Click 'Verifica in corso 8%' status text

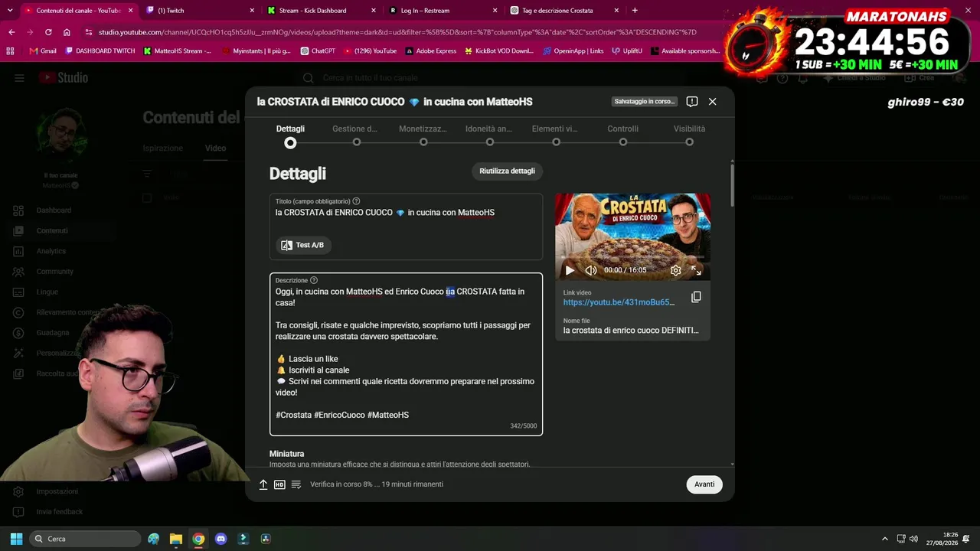pos(377,484)
